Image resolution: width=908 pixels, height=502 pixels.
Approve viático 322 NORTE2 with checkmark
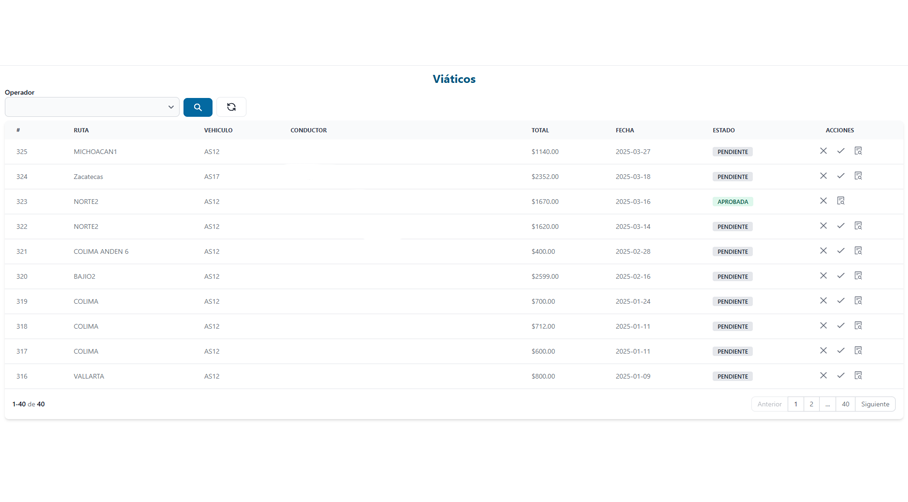[x=841, y=226]
